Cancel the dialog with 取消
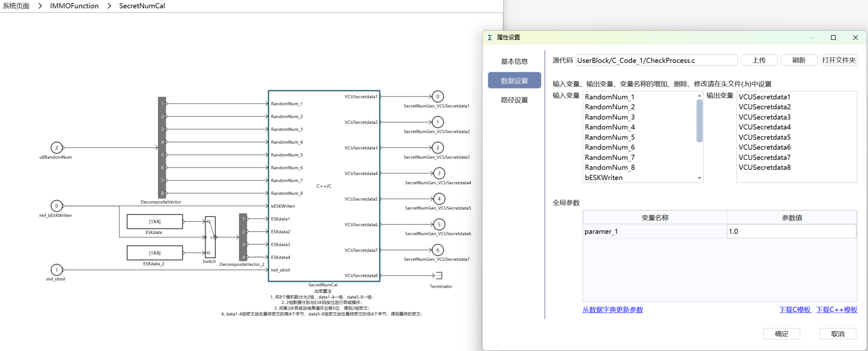This screenshot has height=351, width=868. (x=838, y=334)
